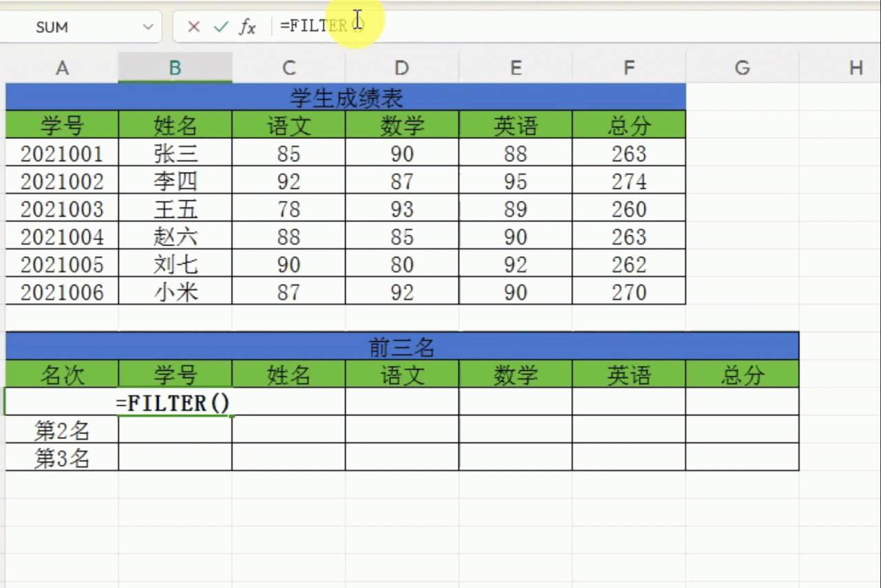
Task: Click the 总分 header in the 前三名 table
Action: coord(742,374)
